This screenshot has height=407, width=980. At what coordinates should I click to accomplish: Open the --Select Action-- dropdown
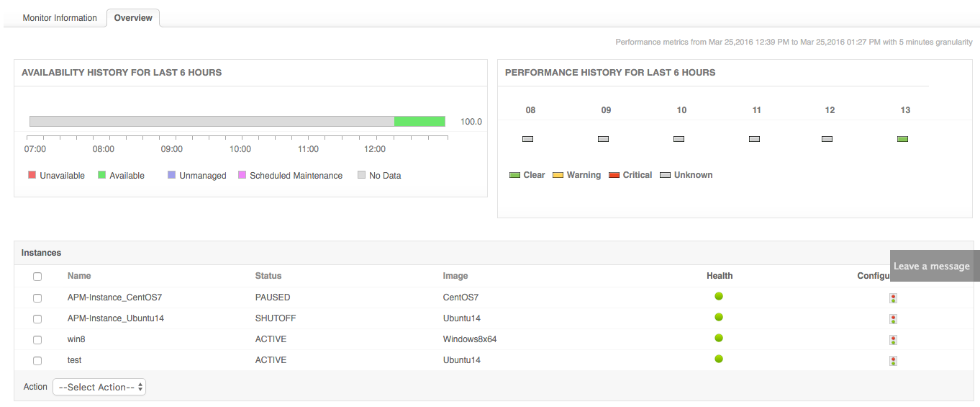tap(99, 387)
